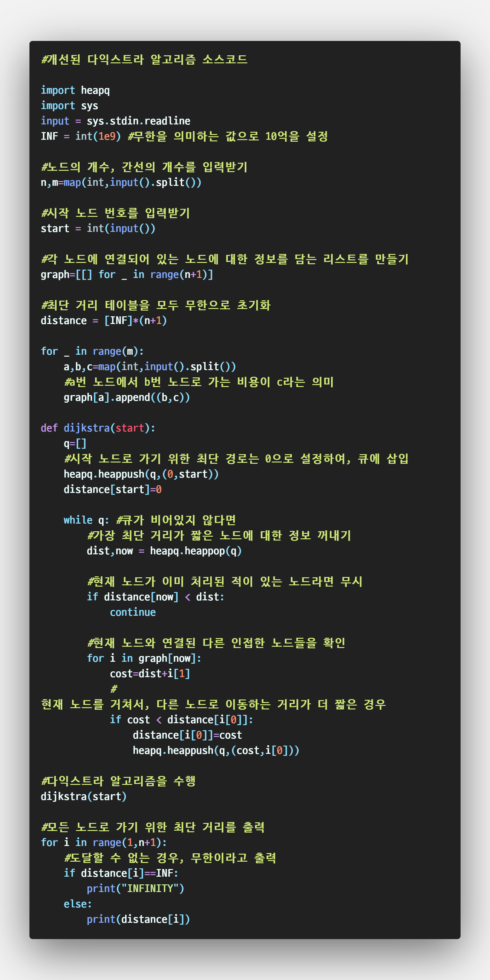Click line 'distance[start]=0'

pyautogui.click(x=113, y=489)
